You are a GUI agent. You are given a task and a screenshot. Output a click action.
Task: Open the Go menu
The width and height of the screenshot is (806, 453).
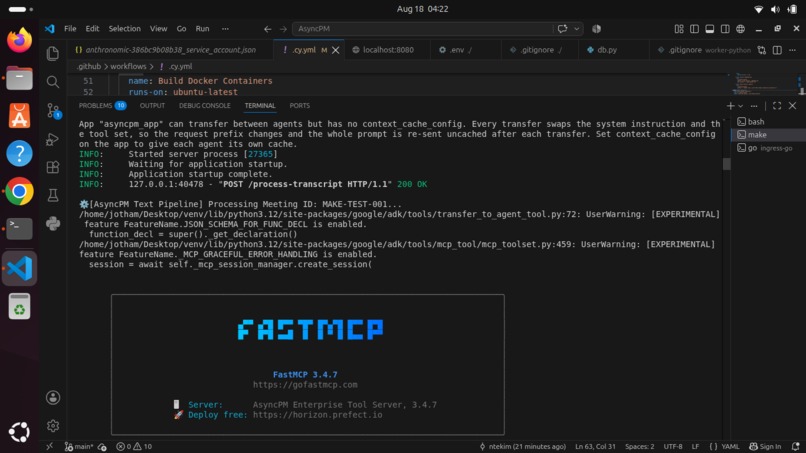pos(181,29)
